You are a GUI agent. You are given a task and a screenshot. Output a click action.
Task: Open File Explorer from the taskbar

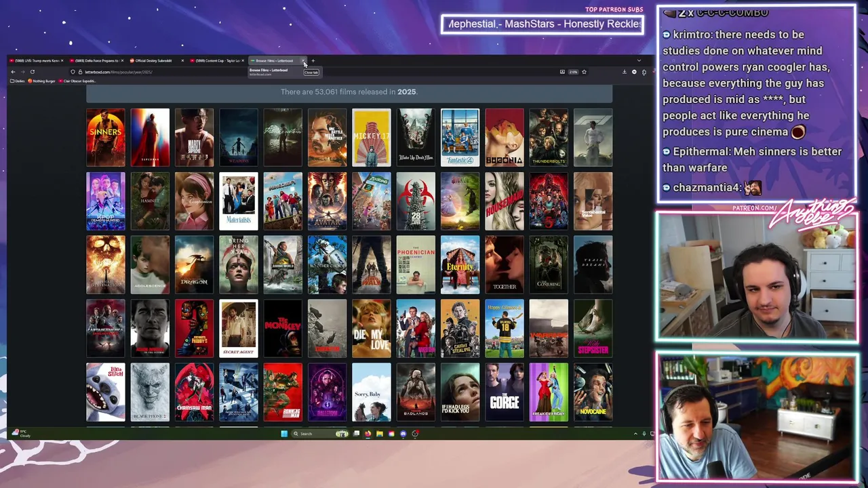pos(380,434)
